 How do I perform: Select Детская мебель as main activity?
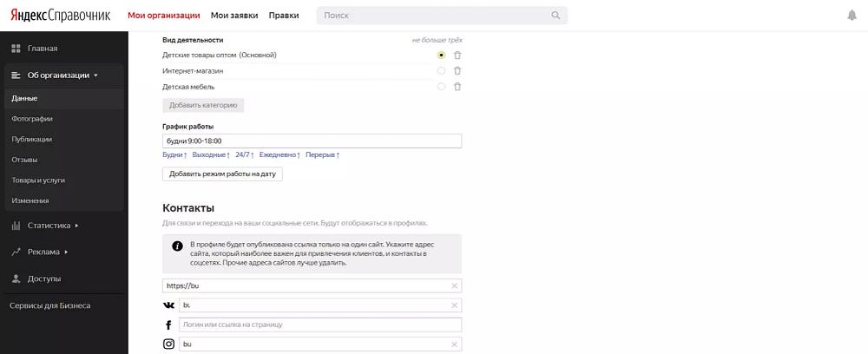pos(441,87)
